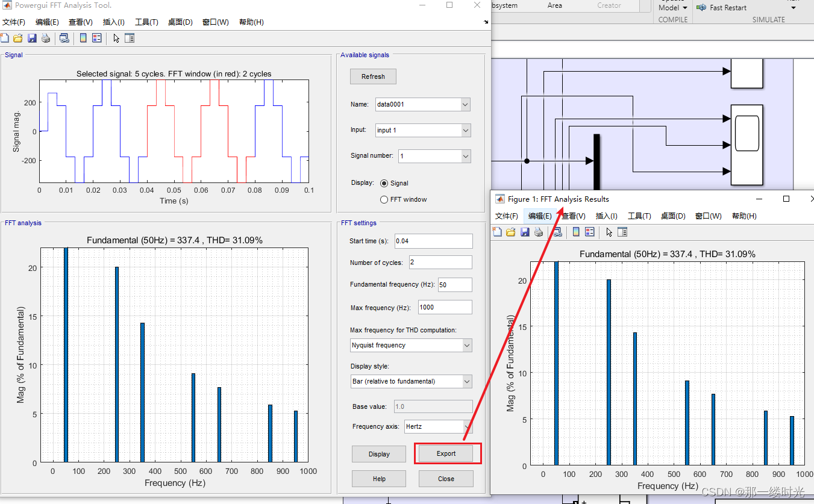Select Edit Plot arrow in Powergui FFT toolbar

pos(116,39)
